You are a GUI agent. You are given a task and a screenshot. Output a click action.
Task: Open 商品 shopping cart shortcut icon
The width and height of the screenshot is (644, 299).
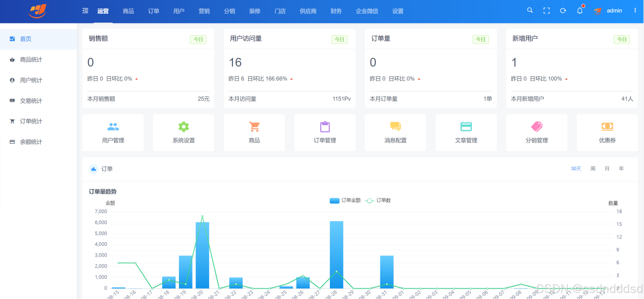254,127
